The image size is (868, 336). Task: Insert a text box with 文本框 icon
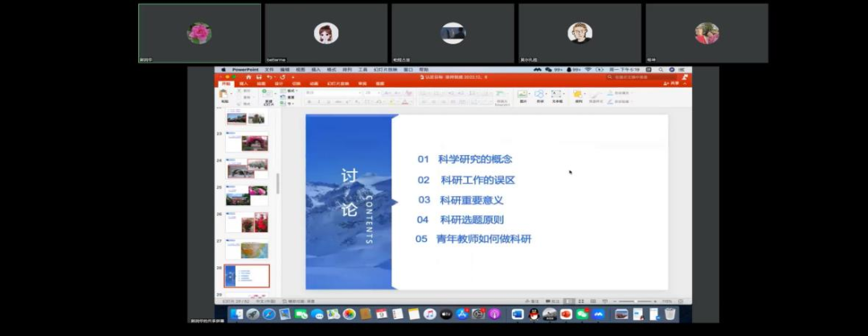click(556, 93)
